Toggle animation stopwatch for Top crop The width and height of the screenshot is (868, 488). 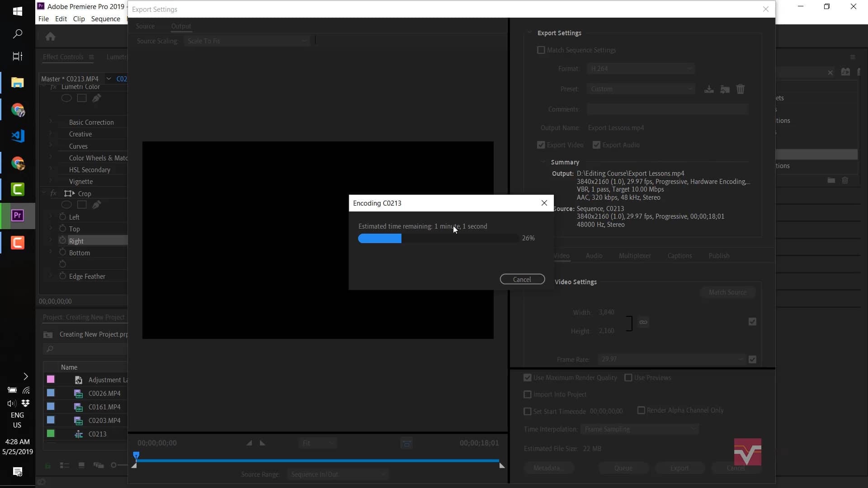(x=62, y=229)
